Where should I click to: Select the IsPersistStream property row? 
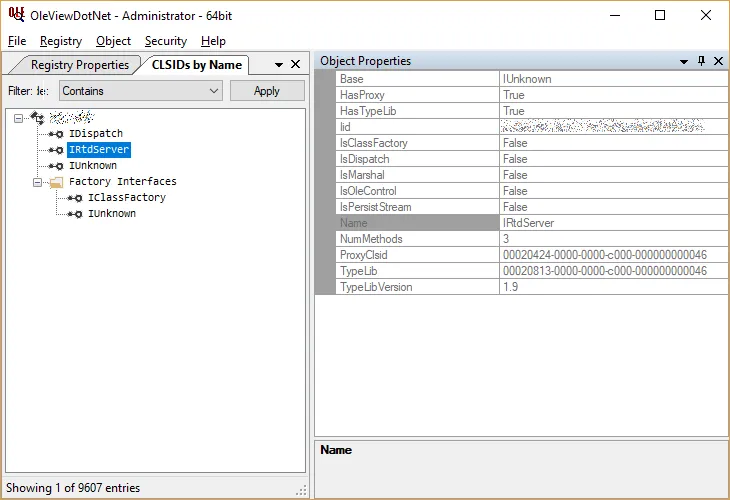531,207
